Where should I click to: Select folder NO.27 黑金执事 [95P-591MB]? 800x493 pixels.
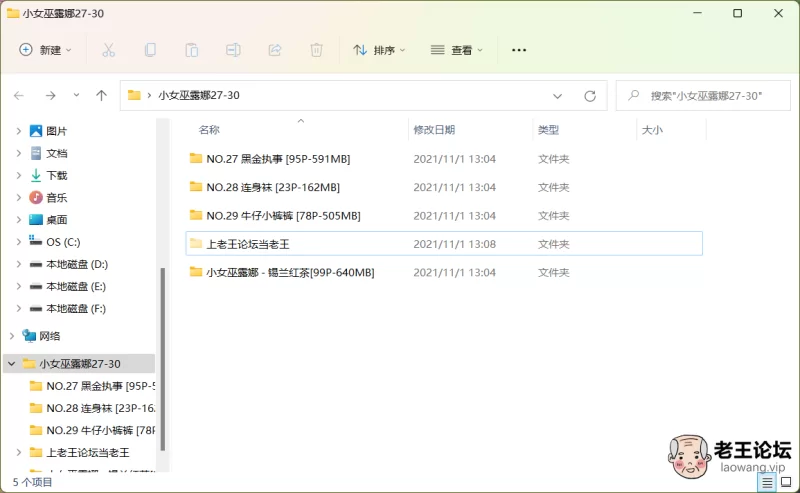444,159
